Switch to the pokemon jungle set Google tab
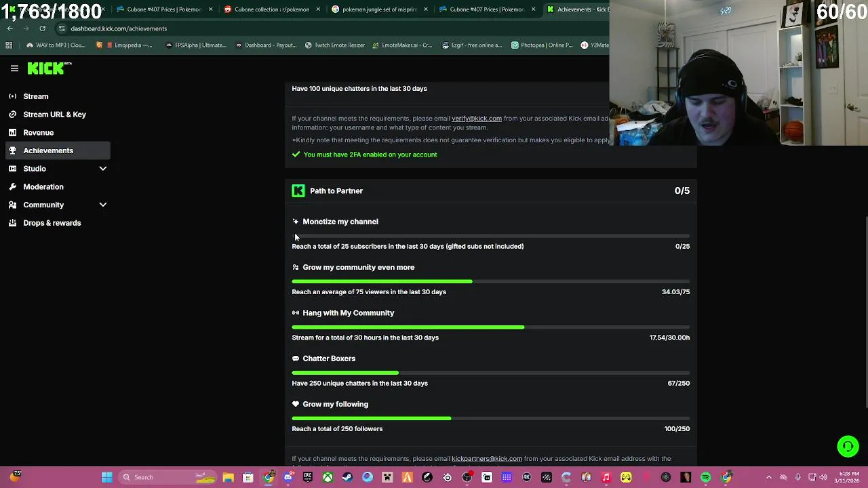868x488 pixels. [x=380, y=9]
